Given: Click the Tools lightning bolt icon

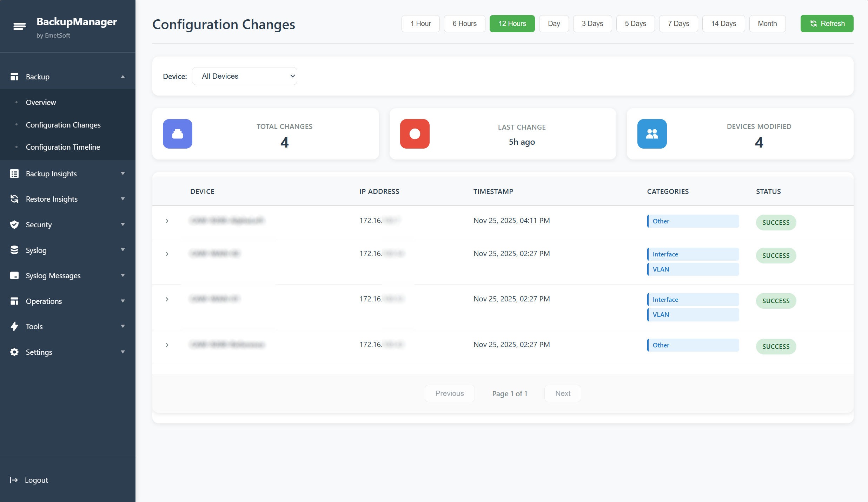Looking at the screenshot, I should click(x=14, y=326).
